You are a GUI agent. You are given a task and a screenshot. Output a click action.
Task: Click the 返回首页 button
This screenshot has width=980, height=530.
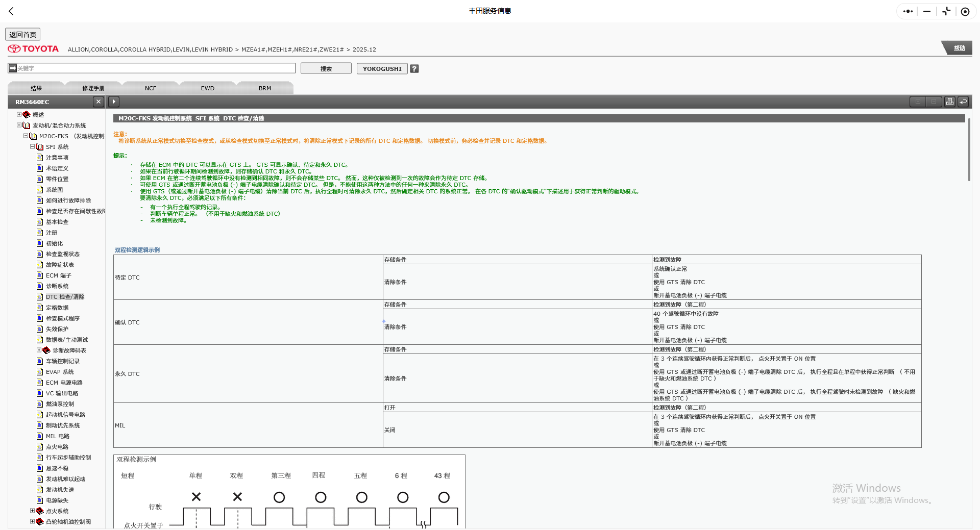click(x=23, y=34)
